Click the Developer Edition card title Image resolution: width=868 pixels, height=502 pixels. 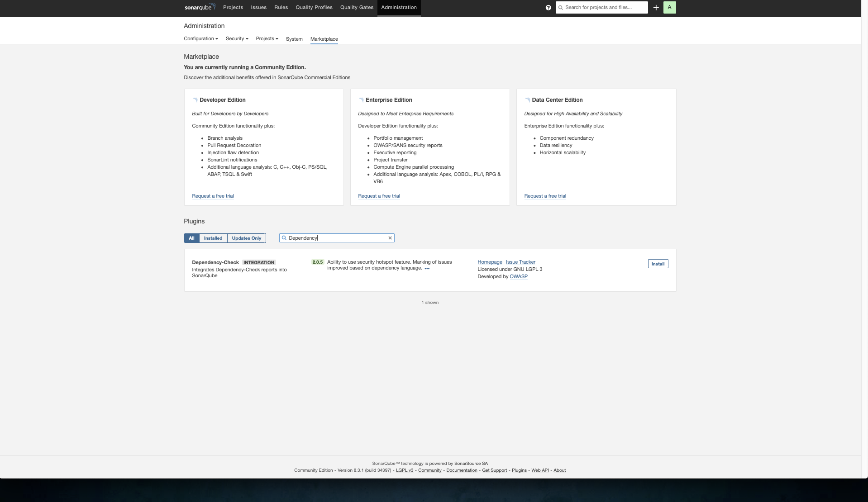pyautogui.click(x=222, y=100)
